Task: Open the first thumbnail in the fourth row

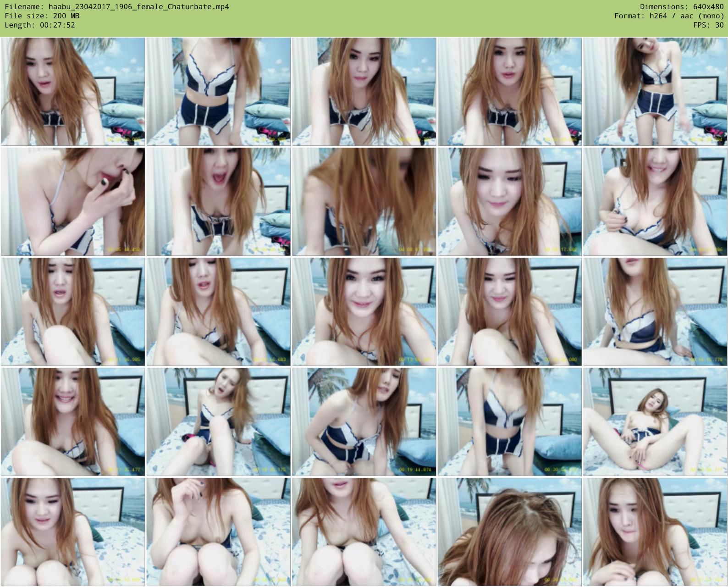Action: [73, 422]
